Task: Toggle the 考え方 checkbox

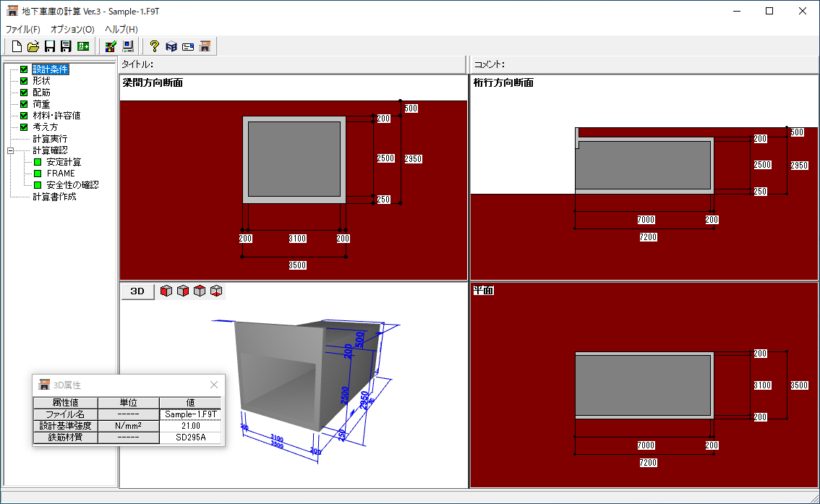Action: [x=24, y=127]
